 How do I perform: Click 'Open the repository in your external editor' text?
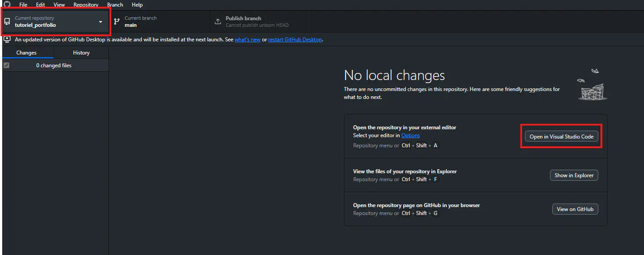405,127
